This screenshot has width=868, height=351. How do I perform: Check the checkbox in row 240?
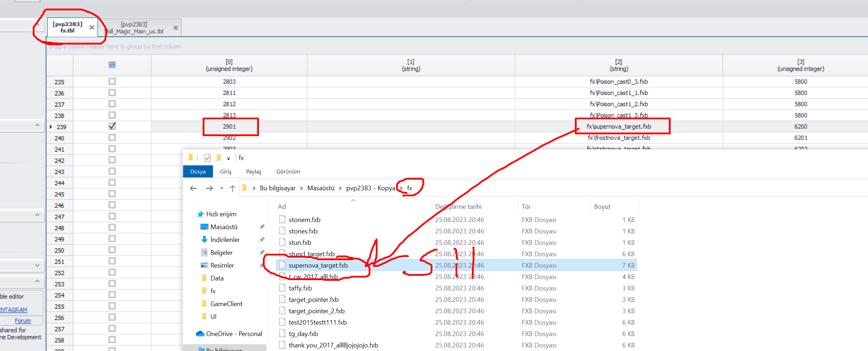pyautogui.click(x=112, y=138)
